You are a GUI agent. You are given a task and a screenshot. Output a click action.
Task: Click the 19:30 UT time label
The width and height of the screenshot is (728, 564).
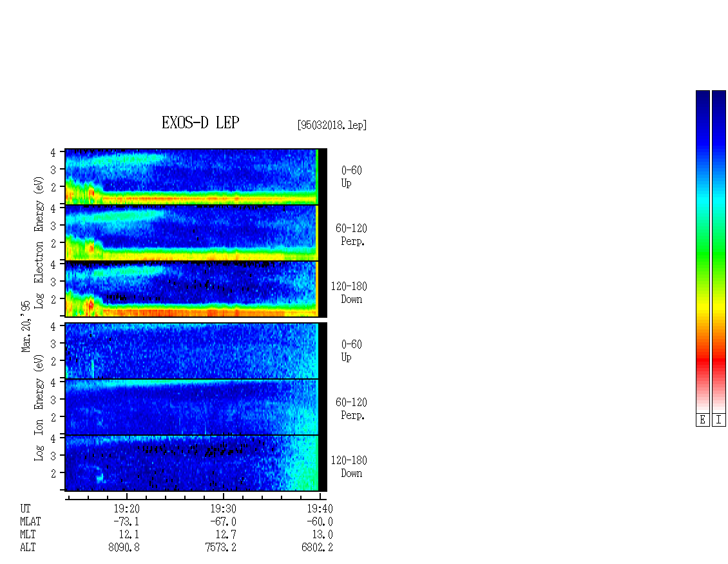pyautogui.click(x=224, y=509)
